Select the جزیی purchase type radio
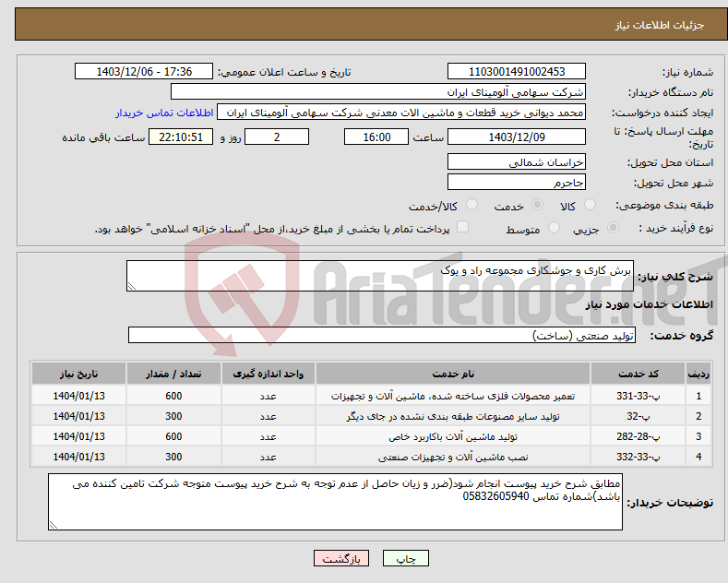Image resolution: width=728 pixels, height=583 pixels. [x=613, y=228]
